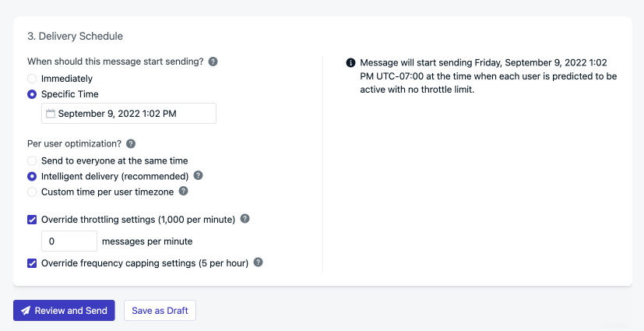
Task: Click help icon beside Intelligent delivery option
Action: point(199,175)
